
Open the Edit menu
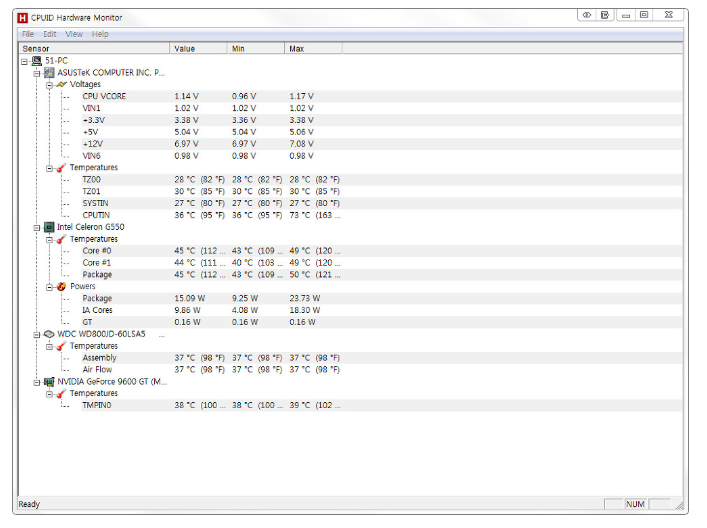point(50,34)
